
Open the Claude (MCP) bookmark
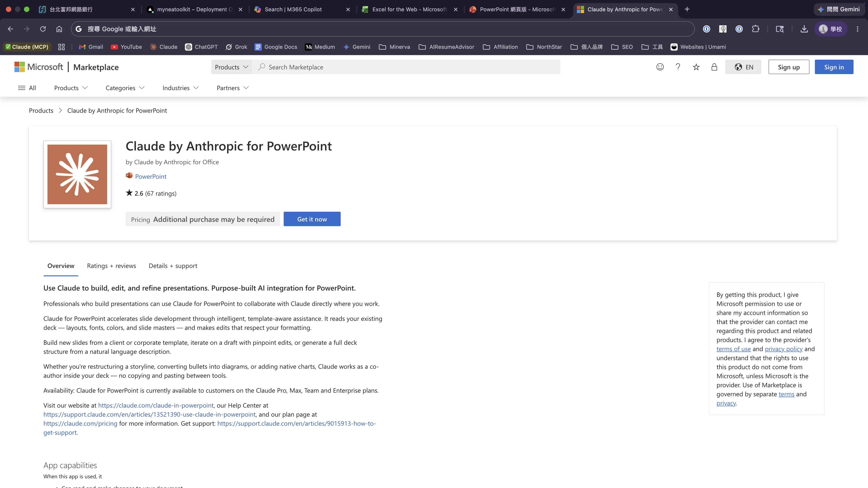27,47
